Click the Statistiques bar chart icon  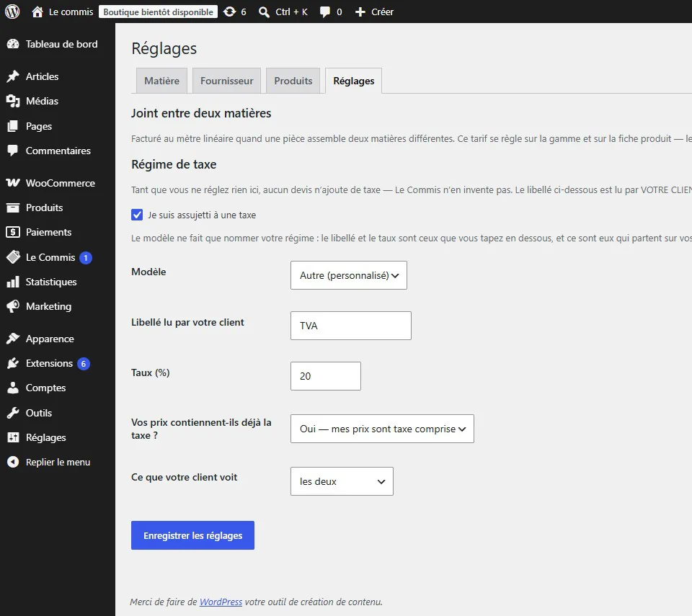pyautogui.click(x=13, y=282)
